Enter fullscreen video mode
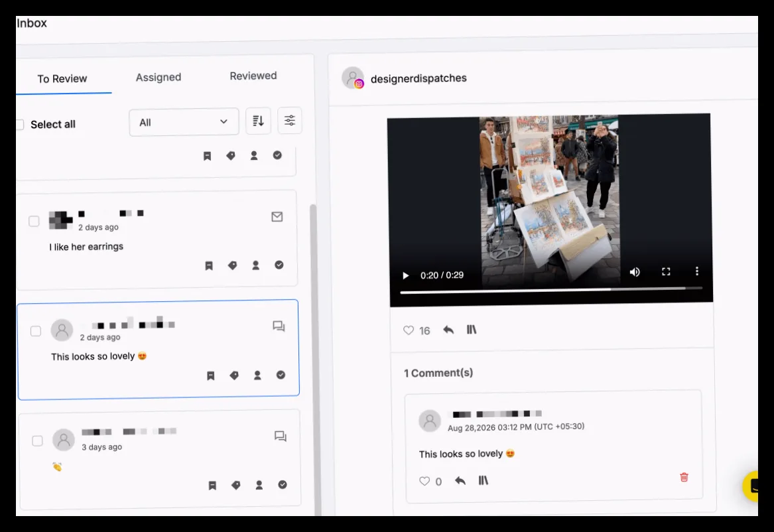 [x=666, y=271]
